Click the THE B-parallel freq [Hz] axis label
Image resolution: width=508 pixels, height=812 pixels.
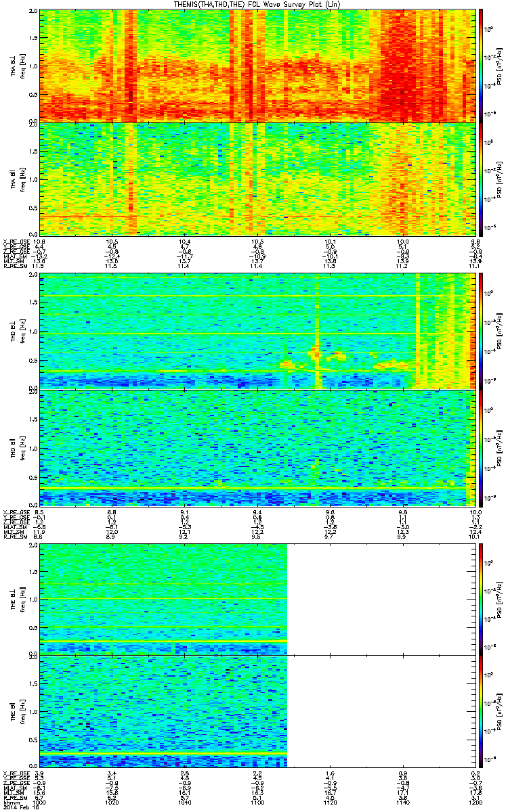(x=23, y=710)
